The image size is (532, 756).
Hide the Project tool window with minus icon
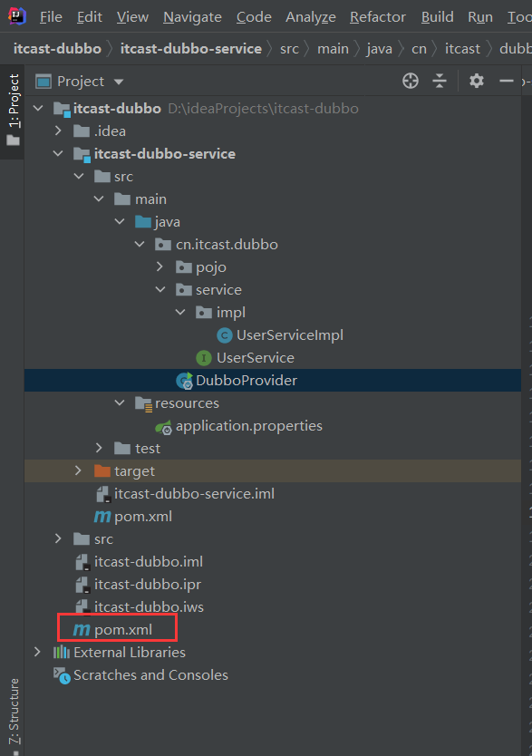508,81
